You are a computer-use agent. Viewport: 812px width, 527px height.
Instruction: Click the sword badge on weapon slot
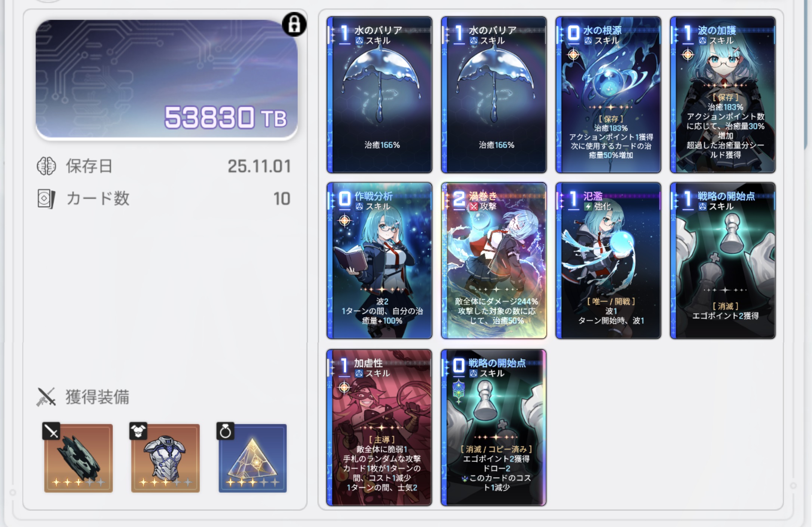51,431
